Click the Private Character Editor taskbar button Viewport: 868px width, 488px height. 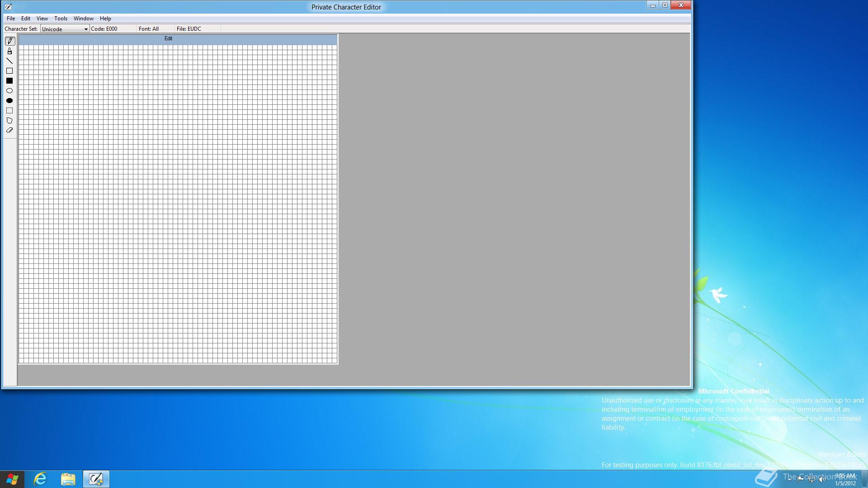pos(96,479)
